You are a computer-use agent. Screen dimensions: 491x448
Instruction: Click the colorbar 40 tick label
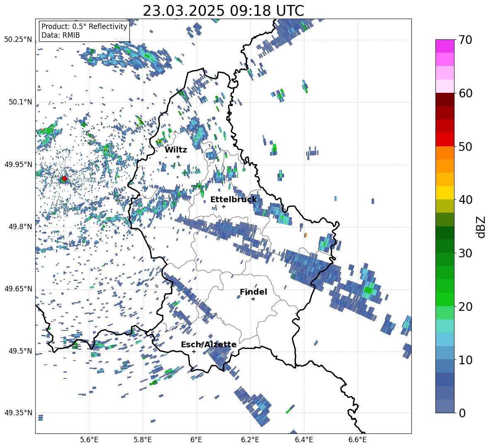(465, 200)
